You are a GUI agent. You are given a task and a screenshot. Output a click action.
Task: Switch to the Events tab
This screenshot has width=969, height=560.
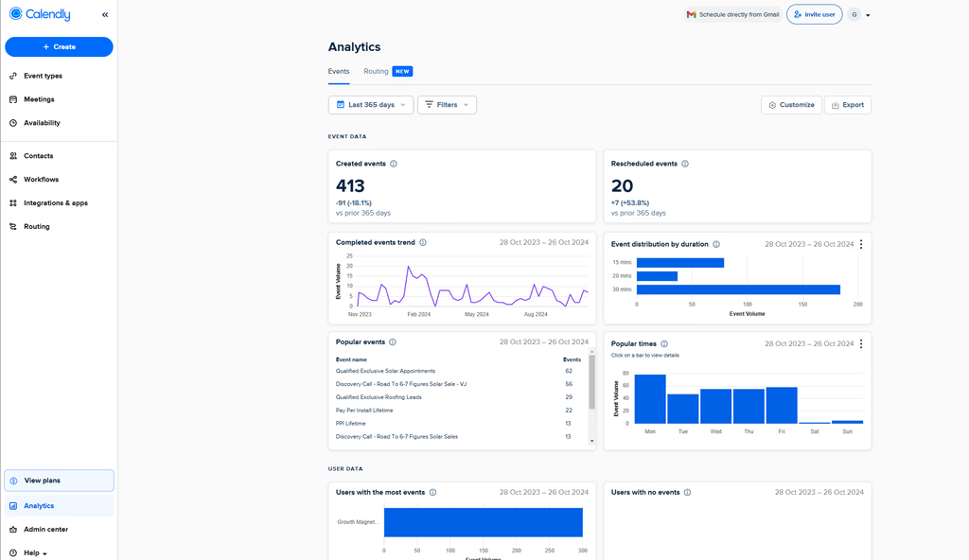coord(339,72)
